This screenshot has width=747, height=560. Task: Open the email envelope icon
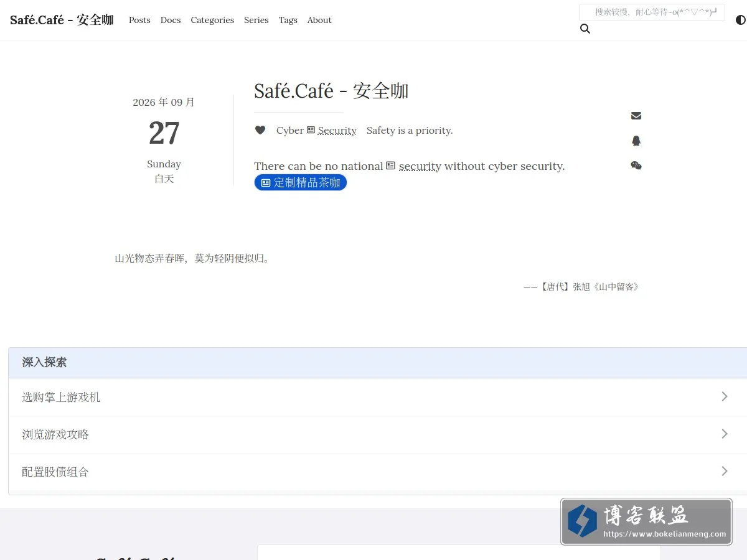tap(636, 116)
